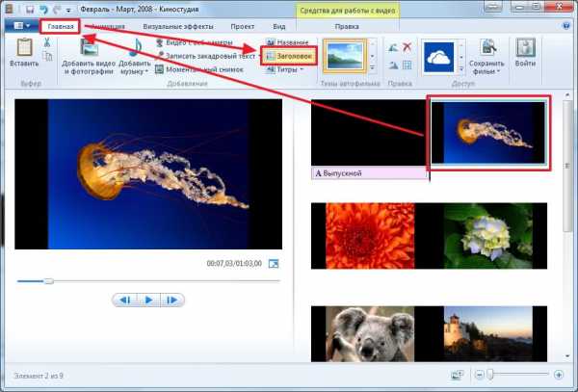578x392 pixels.
Task: Click the thumbnail size icon in status bar
Action: point(457,375)
